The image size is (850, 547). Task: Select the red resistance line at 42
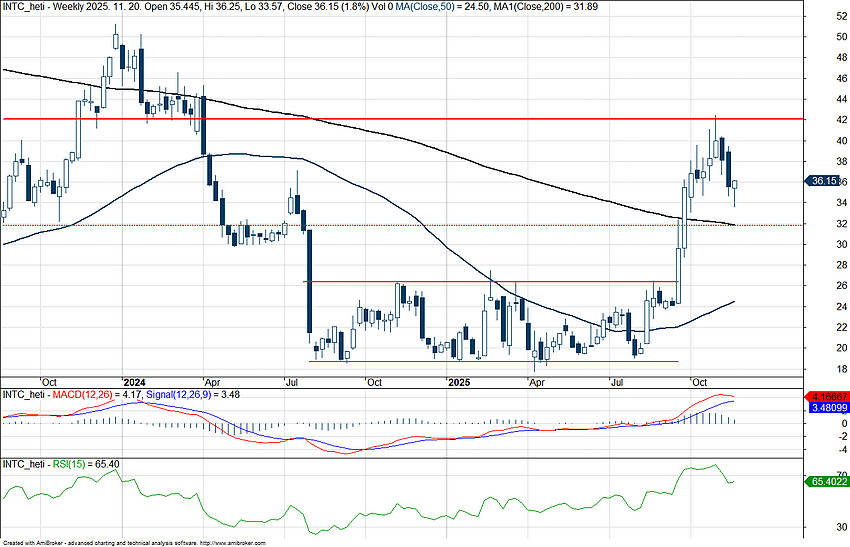tap(400, 119)
